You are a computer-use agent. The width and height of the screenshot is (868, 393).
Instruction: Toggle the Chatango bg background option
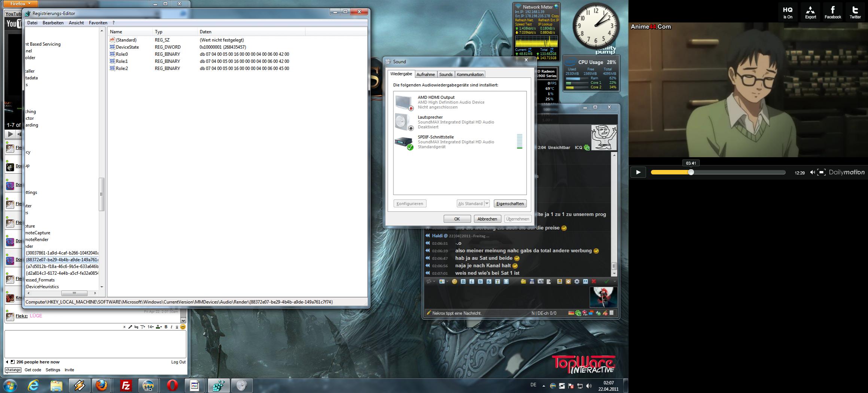136,327
